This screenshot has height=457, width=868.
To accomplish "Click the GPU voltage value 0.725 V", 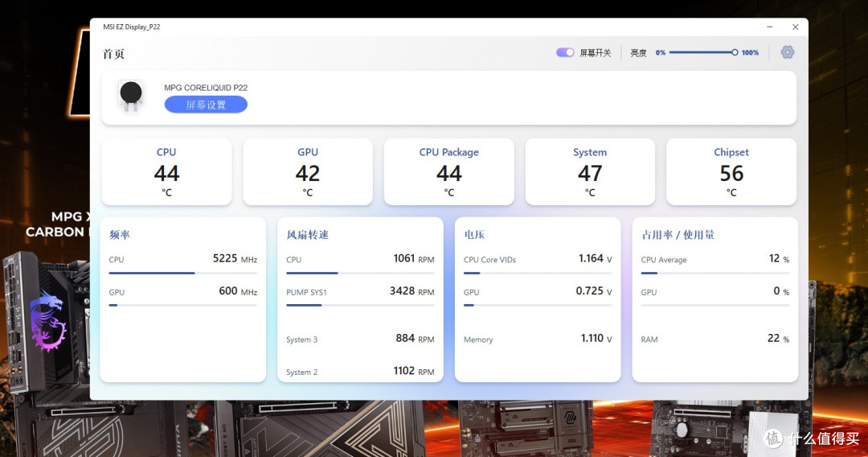I will click(594, 291).
